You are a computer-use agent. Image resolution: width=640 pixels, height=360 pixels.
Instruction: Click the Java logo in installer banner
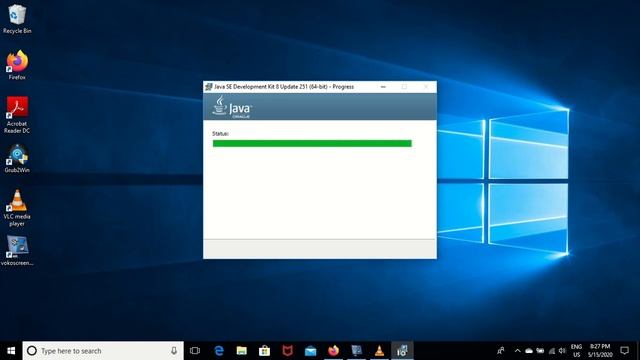(x=231, y=107)
